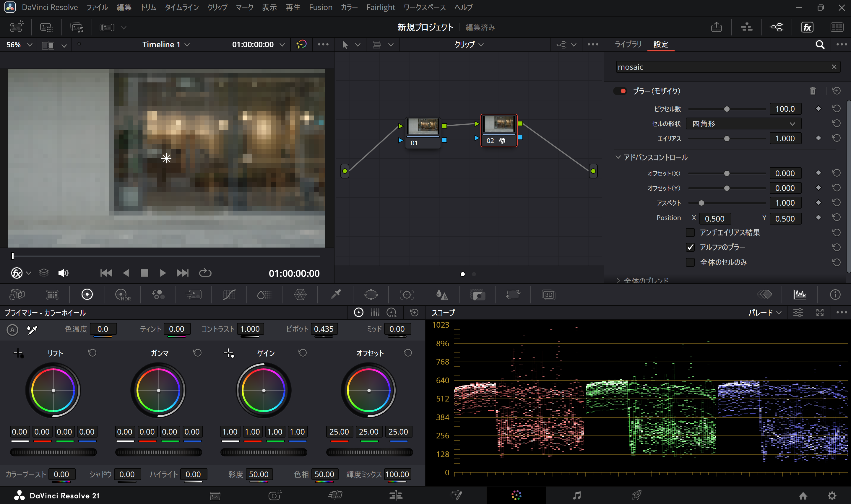Open the RGB Mixer palette
This screenshot has width=851, height=504.
(x=158, y=295)
